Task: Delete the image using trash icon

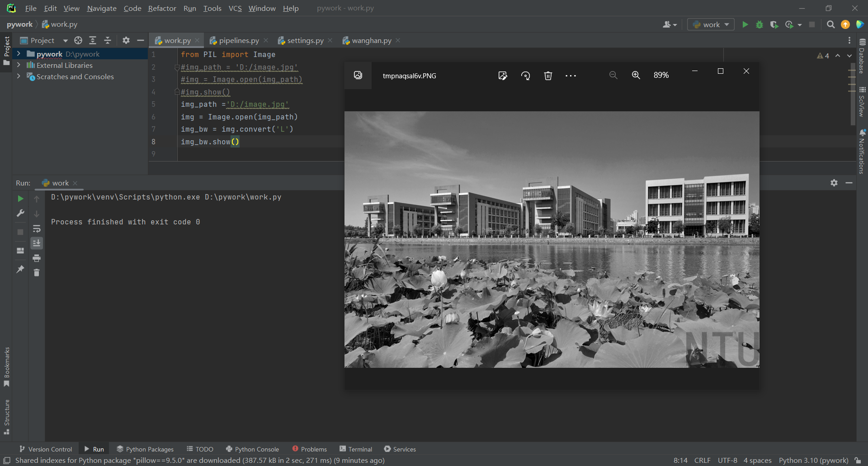Action: click(548, 76)
